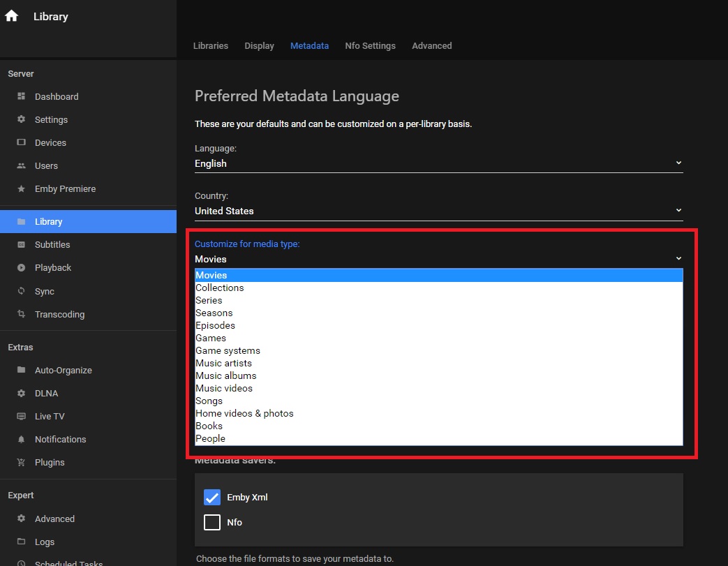This screenshot has height=566, width=728.
Task: Expand the Language dropdown showing English
Action: [438, 163]
